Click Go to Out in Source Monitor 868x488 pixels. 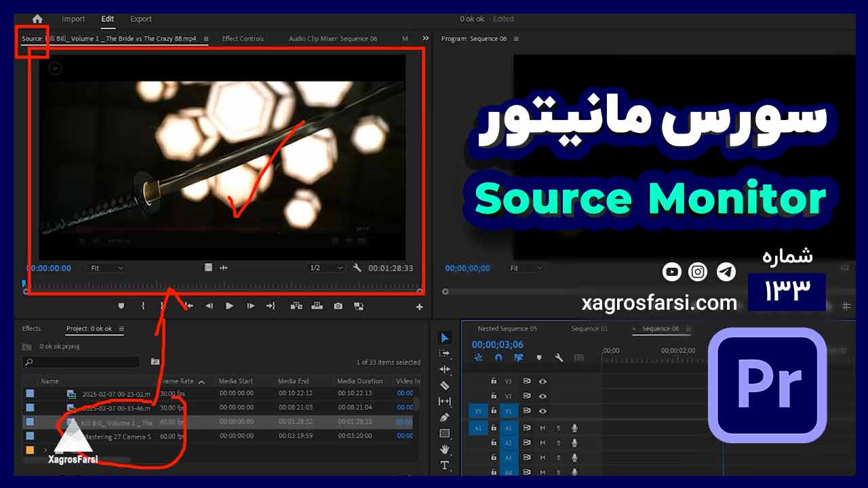pyautogui.click(x=271, y=306)
